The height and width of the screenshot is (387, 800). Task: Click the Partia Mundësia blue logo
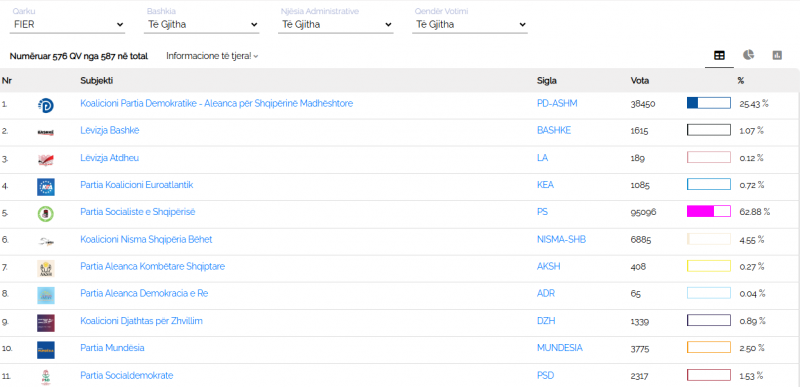pyautogui.click(x=46, y=350)
